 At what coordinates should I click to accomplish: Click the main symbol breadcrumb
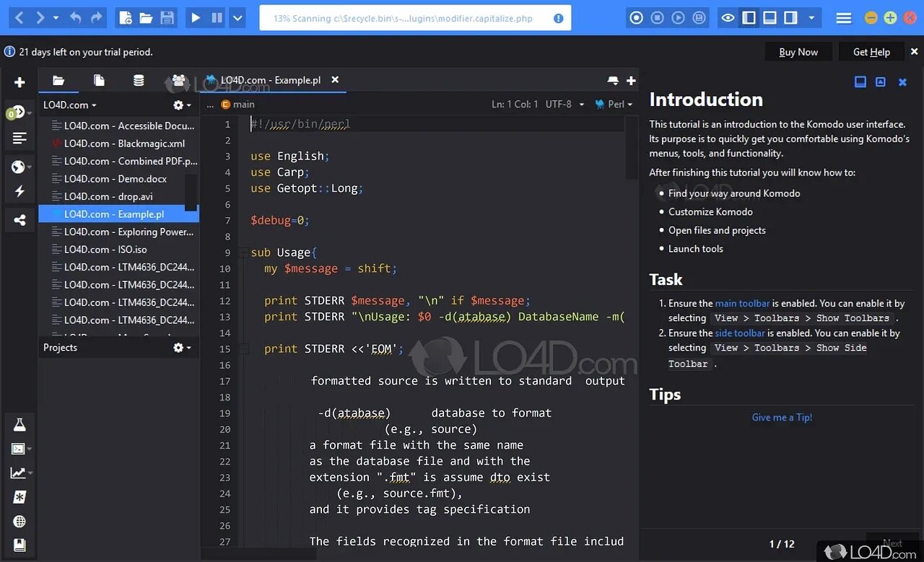point(237,105)
